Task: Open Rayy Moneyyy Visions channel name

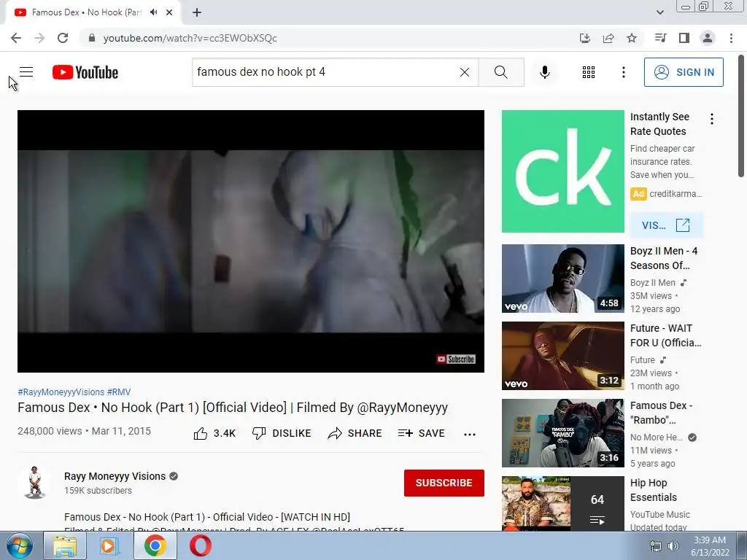Action: [115, 476]
